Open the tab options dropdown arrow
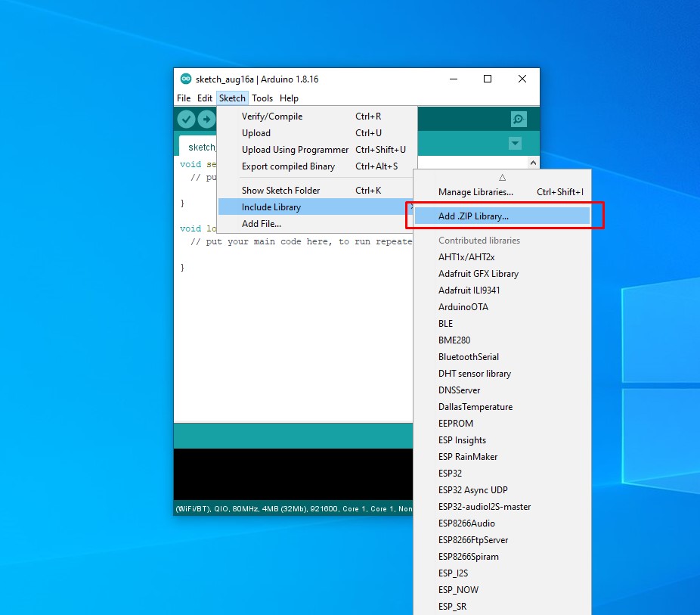The width and height of the screenshot is (700, 615). [x=516, y=144]
